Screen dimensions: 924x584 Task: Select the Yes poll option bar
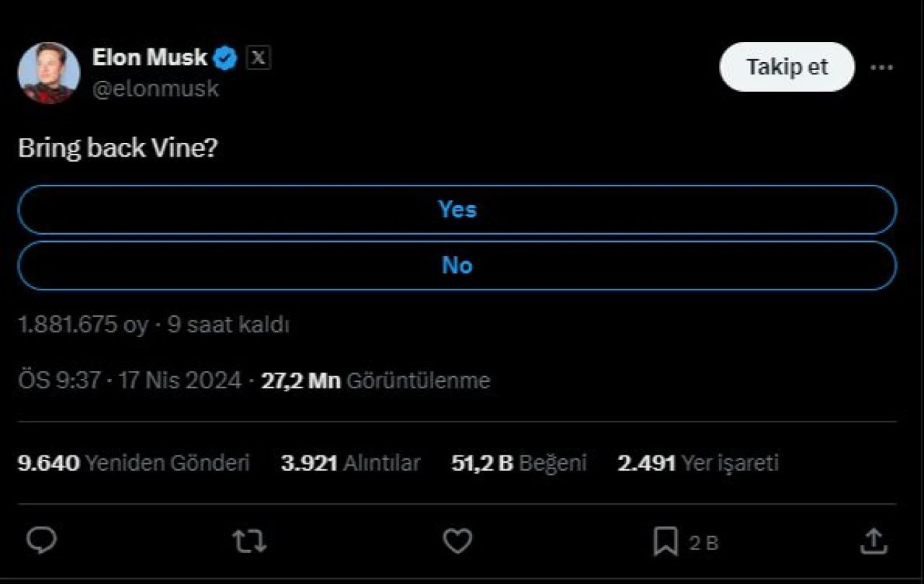point(456,209)
